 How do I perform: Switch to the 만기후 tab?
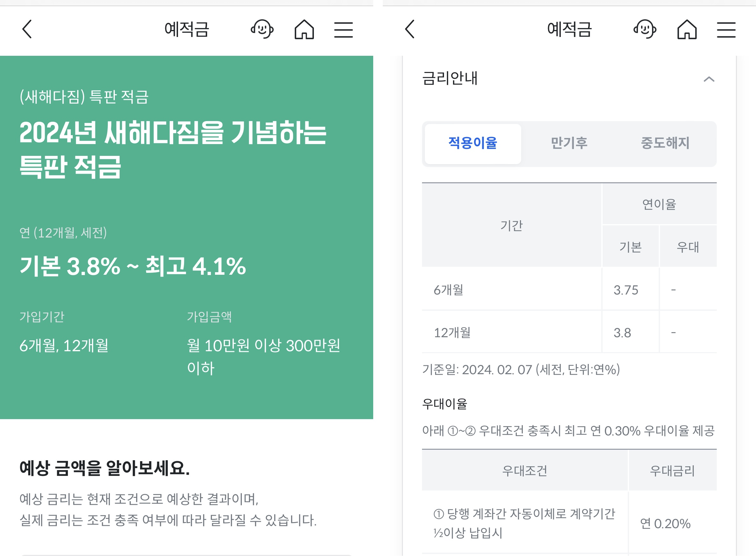click(569, 143)
